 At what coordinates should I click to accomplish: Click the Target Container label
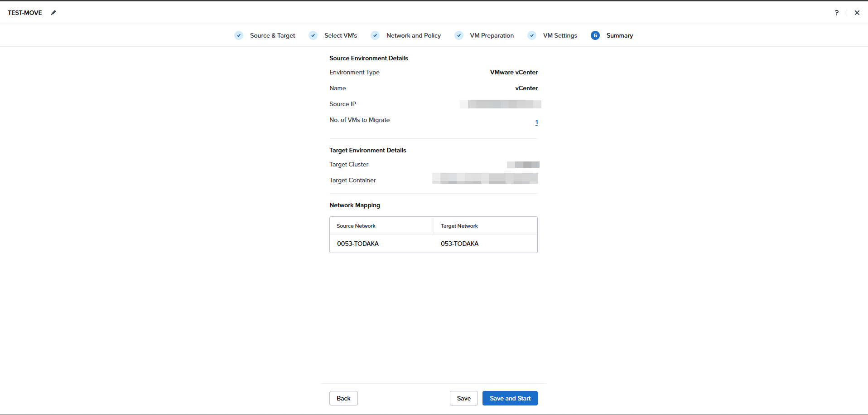pos(352,180)
